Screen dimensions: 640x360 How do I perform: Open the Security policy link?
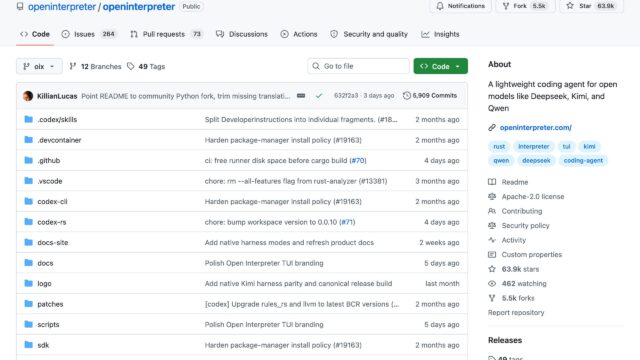tap(519, 225)
